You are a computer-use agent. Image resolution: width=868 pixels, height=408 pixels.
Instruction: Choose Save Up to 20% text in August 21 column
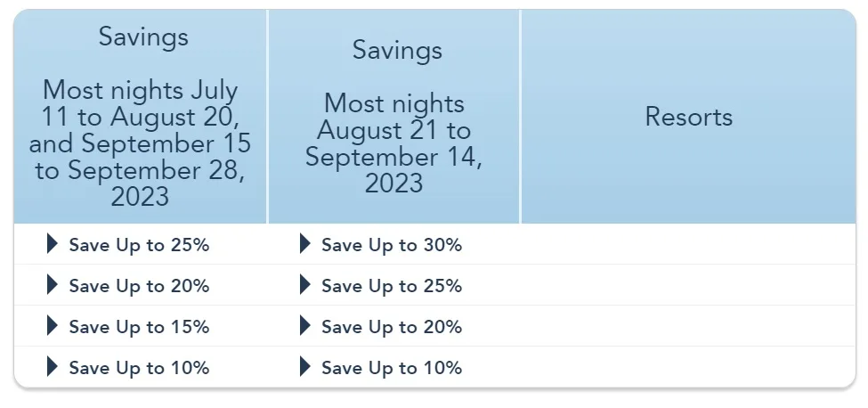click(392, 327)
